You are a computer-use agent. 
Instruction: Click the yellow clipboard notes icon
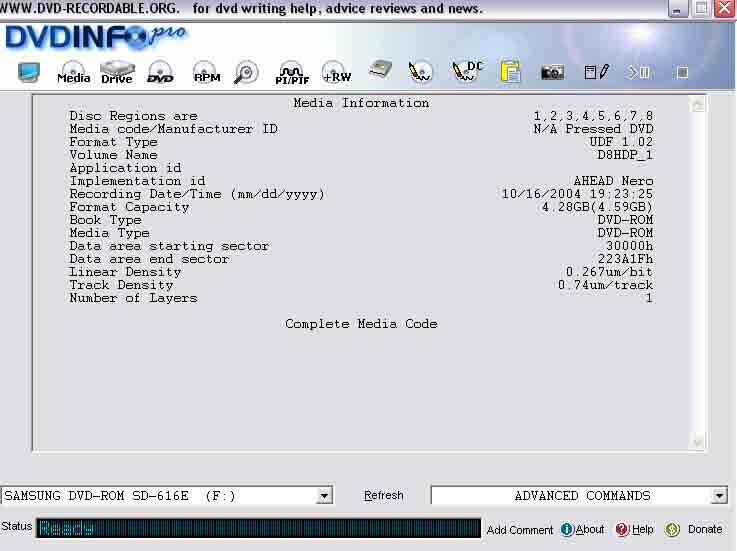click(x=510, y=72)
